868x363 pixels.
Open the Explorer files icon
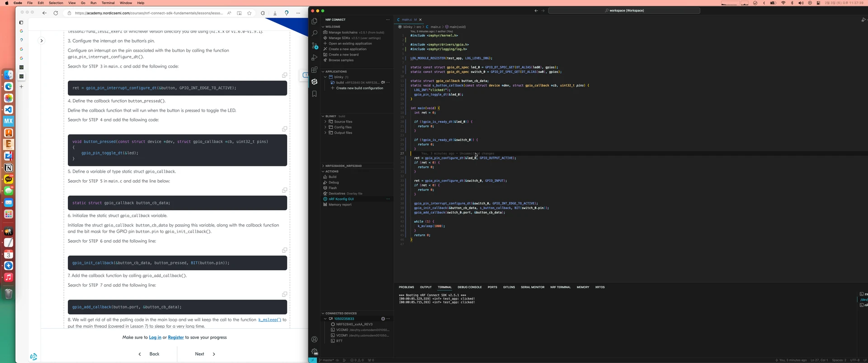click(315, 21)
